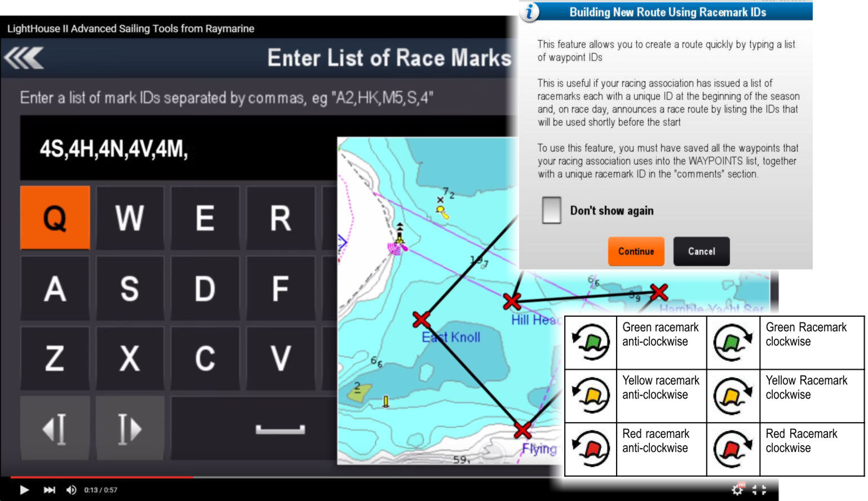
Task: Click the East Knoll chart label
Action: [451, 337]
